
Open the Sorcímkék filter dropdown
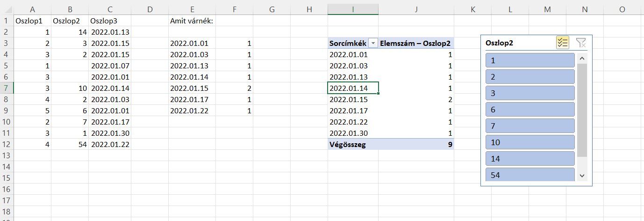tap(373, 43)
